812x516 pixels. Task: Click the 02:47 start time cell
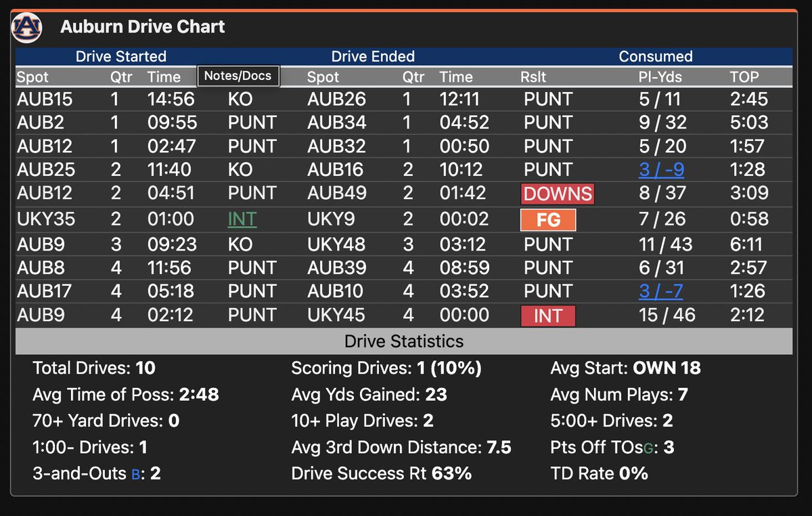coord(171,146)
